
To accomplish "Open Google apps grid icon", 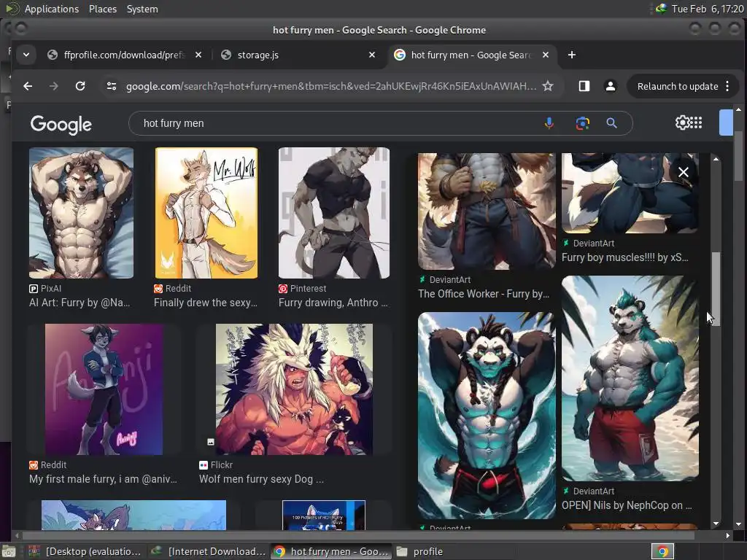I will [x=696, y=122].
